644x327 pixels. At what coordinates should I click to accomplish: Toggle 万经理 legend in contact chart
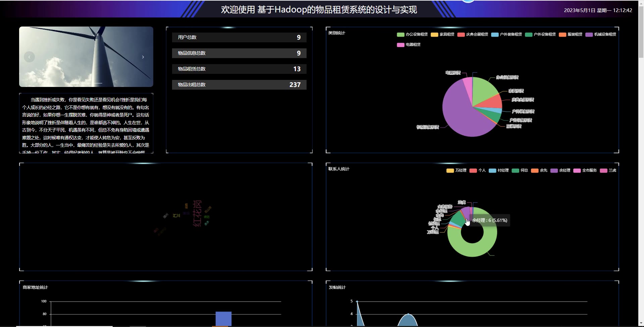pyautogui.click(x=456, y=171)
